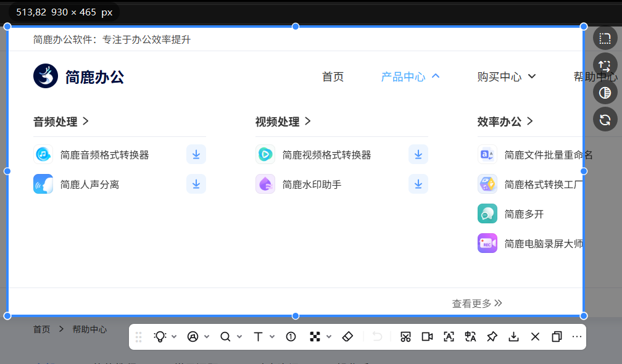Click the translate text icon
Screen dimensions: 622x364
(x=470, y=337)
